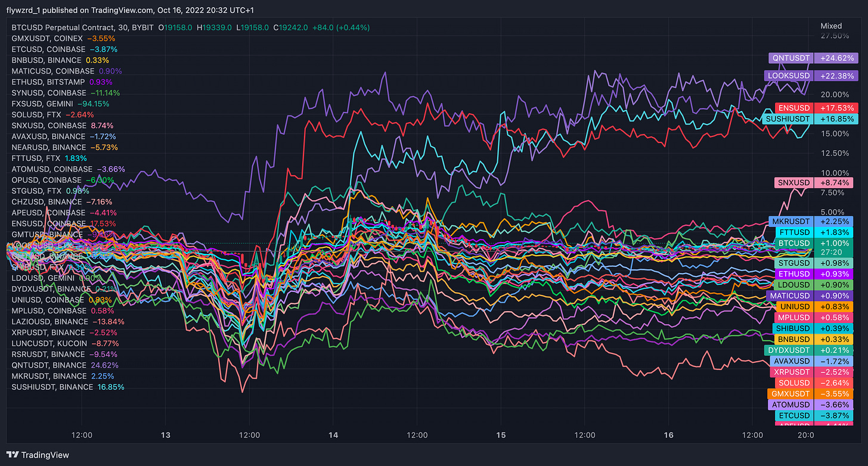The height and width of the screenshot is (466, 868).
Task: Select the CHZUSD, BINANCE legend row
Action: tap(62, 202)
